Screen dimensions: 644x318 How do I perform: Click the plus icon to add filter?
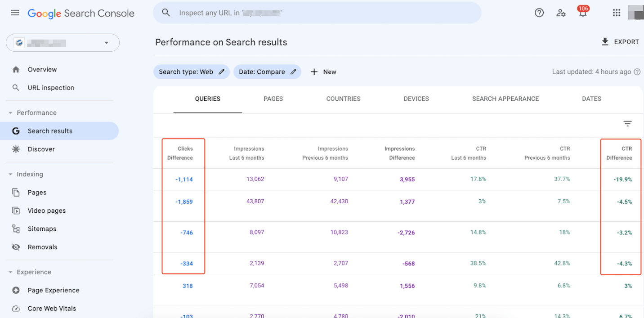[314, 72]
